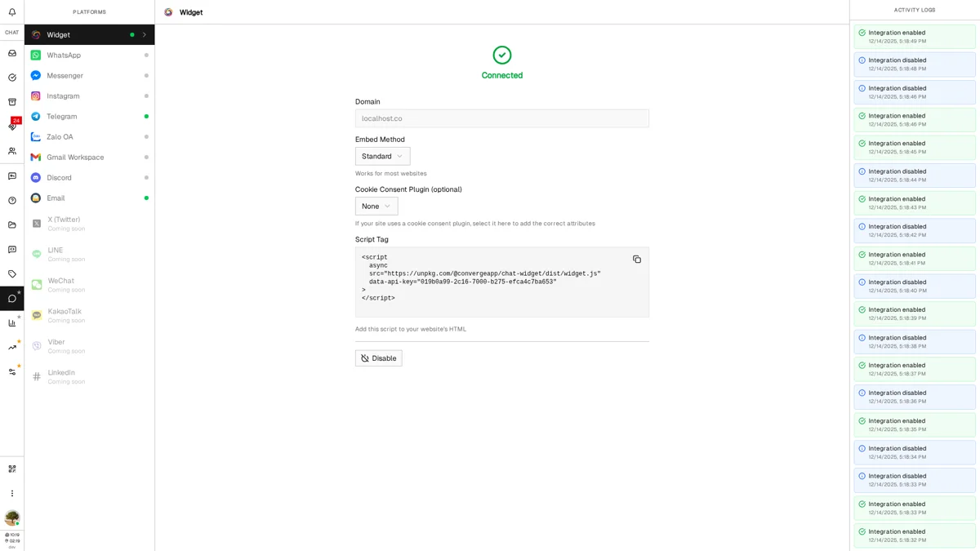The image size is (980, 551).
Task: Select the contacts people icon
Action: pos(11,150)
